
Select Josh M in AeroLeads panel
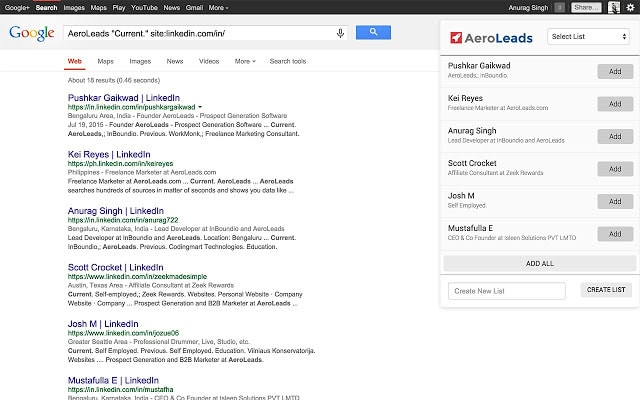click(461, 196)
